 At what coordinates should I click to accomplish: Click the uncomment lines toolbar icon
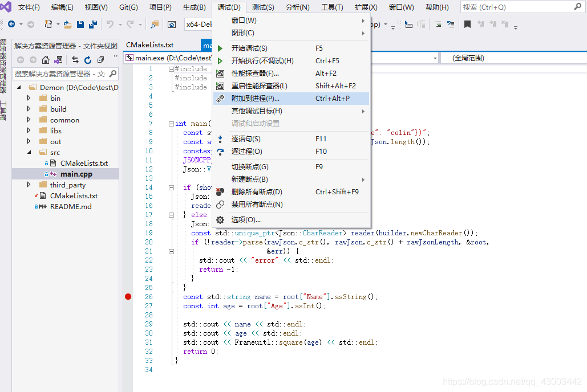450,24
